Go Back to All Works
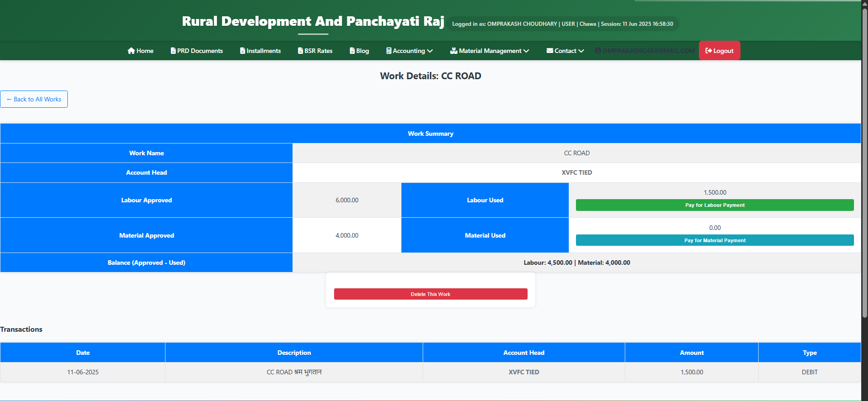 (34, 99)
